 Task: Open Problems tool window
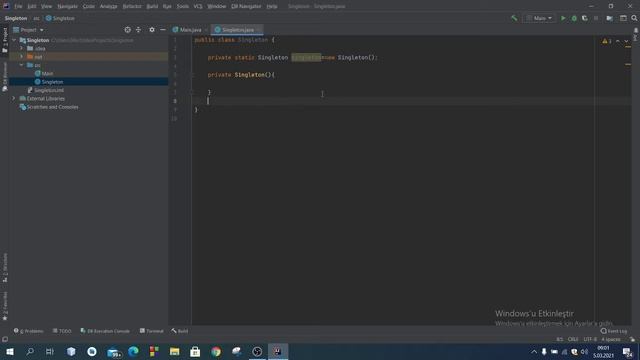[x=29, y=331]
